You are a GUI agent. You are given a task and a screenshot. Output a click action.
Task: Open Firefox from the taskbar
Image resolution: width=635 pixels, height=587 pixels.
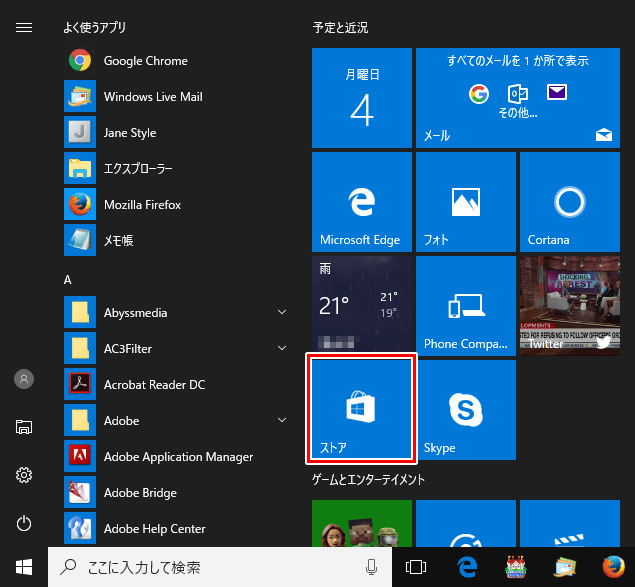coord(613,567)
